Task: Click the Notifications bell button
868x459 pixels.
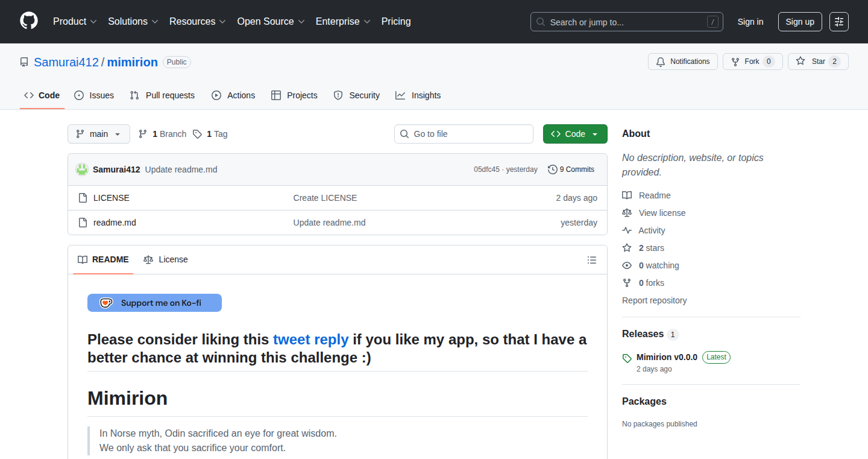Action: (x=683, y=62)
